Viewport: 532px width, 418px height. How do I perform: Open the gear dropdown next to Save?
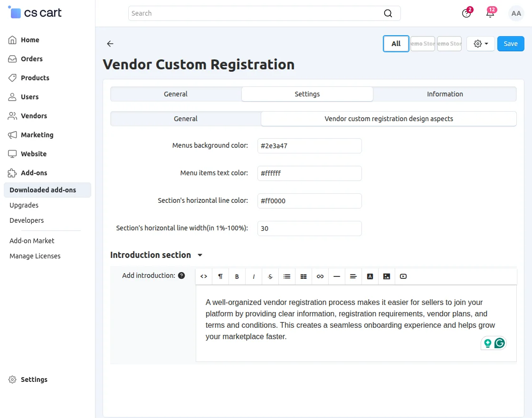click(x=480, y=43)
